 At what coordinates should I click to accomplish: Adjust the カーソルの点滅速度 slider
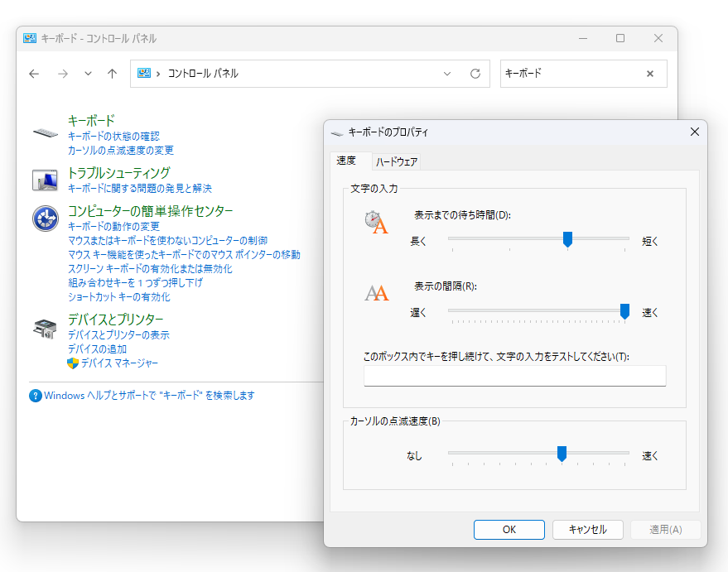(562, 454)
